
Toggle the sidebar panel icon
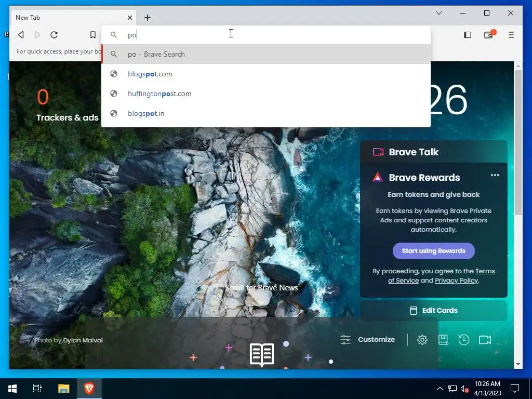(468, 35)
